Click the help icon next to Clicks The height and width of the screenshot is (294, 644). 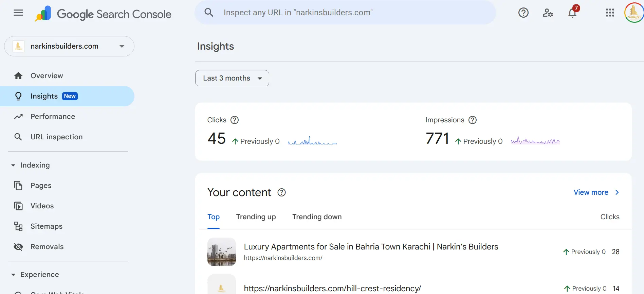tap(235, 120)
